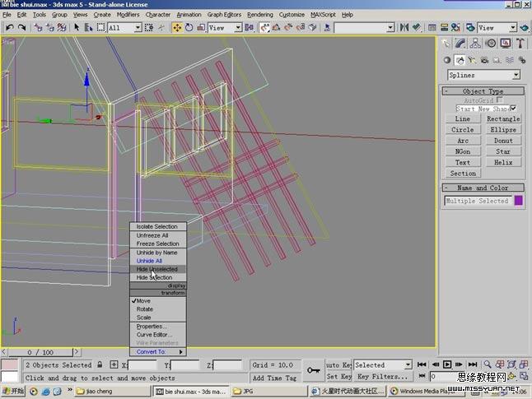Open the Create command panel tab
The height and width of the screenshot is (399, 532).
(x=446, y=44)
